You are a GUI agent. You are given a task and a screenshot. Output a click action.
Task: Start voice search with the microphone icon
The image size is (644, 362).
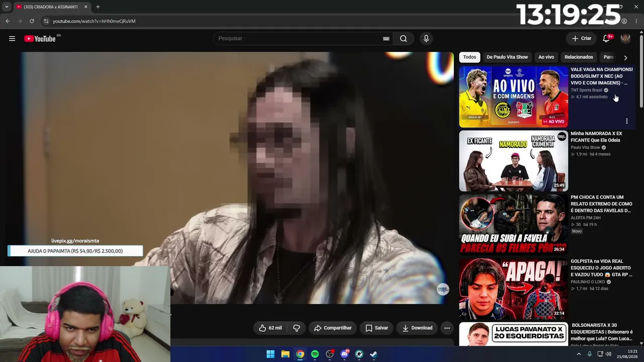[426, 39]
